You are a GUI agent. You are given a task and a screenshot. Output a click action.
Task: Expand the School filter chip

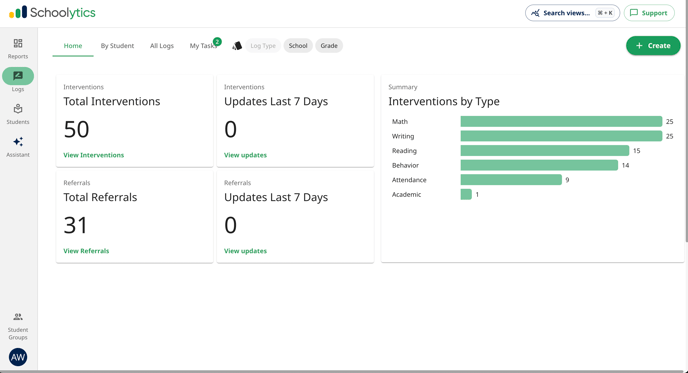point(298,46)
